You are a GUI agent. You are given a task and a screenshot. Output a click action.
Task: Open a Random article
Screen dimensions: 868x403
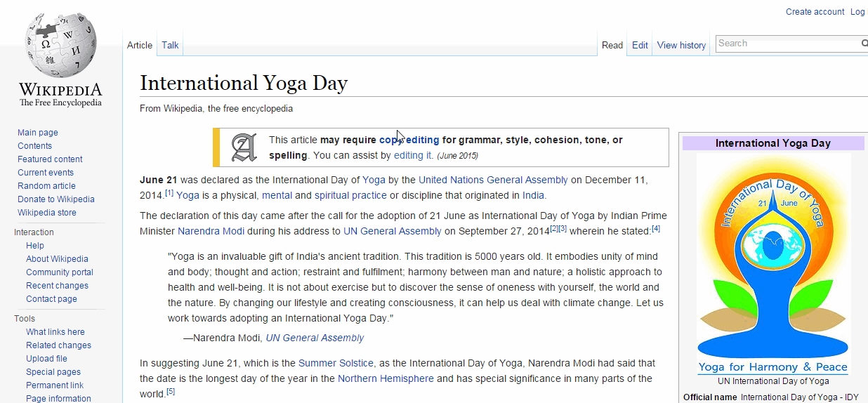coord(46,186)
